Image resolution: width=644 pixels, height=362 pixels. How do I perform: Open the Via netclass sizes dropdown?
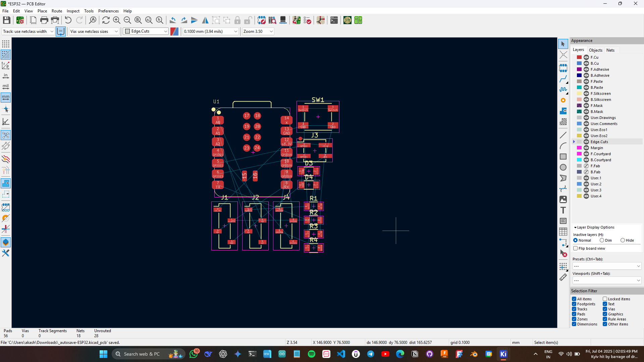pos(94,31)
